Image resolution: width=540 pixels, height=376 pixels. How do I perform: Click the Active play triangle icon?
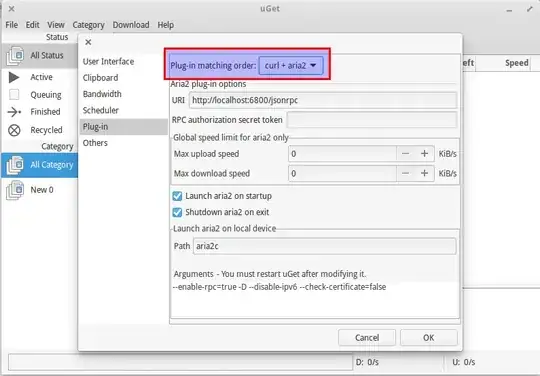[14, 77]
